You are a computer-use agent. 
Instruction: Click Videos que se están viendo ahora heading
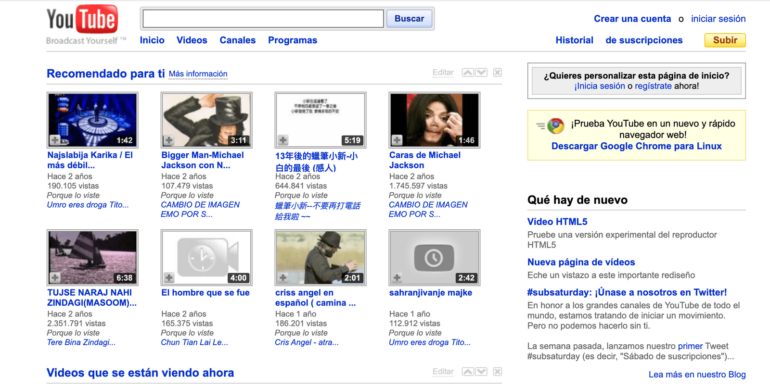[x=140, y=373]
